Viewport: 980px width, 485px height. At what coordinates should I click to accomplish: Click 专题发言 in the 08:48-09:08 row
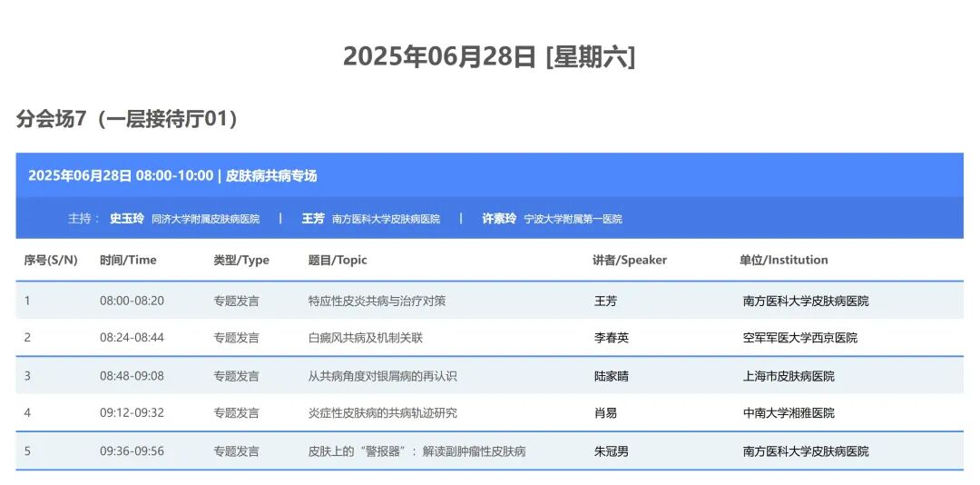pyautogui.click(x=236, y=376)
